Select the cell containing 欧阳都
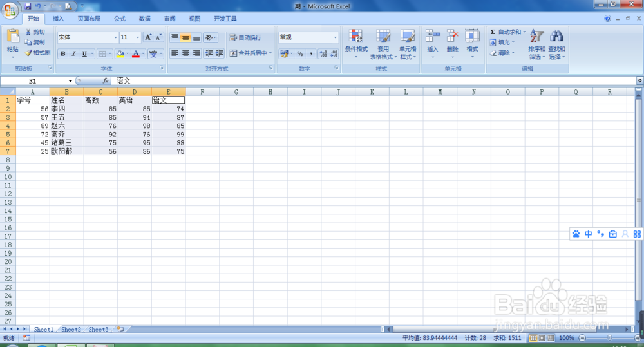Screen dimensions: 644x347 coord(66,151)
